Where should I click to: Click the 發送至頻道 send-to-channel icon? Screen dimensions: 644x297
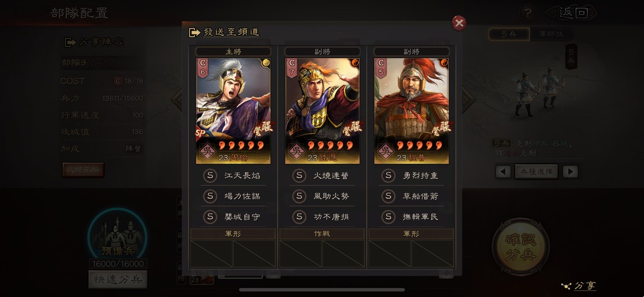pos(194,32)
